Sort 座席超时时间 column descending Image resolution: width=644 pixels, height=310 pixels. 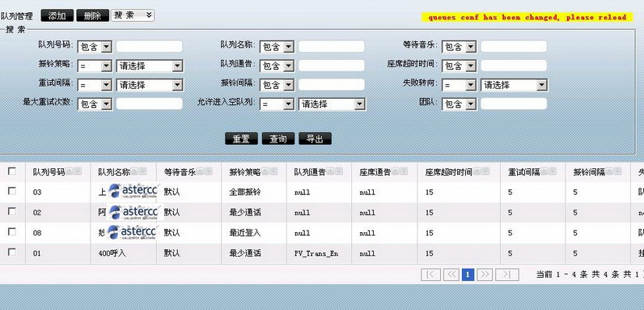point(485,171)
